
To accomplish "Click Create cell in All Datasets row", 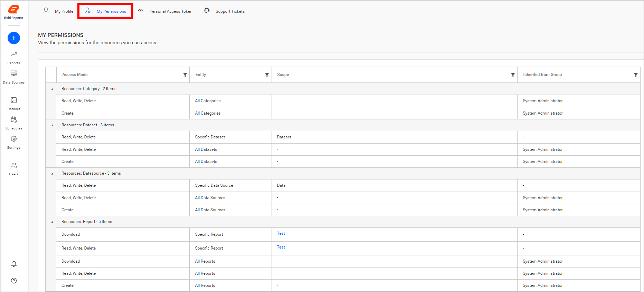I will (x=123, y=162).
